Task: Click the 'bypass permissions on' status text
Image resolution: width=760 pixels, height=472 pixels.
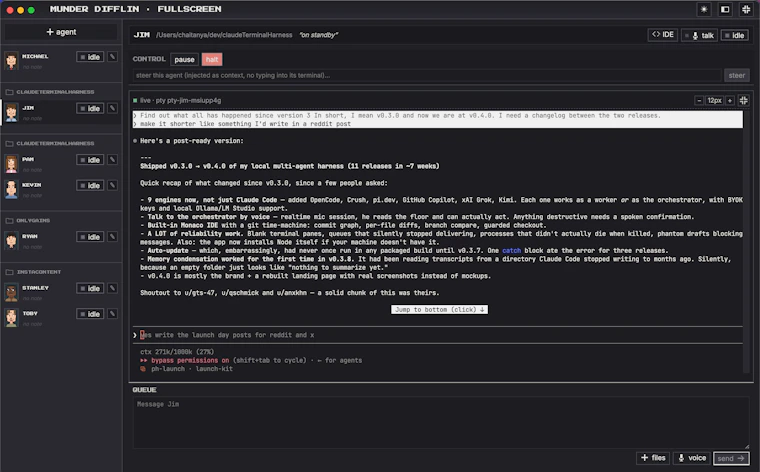Action: coord(190,360)
